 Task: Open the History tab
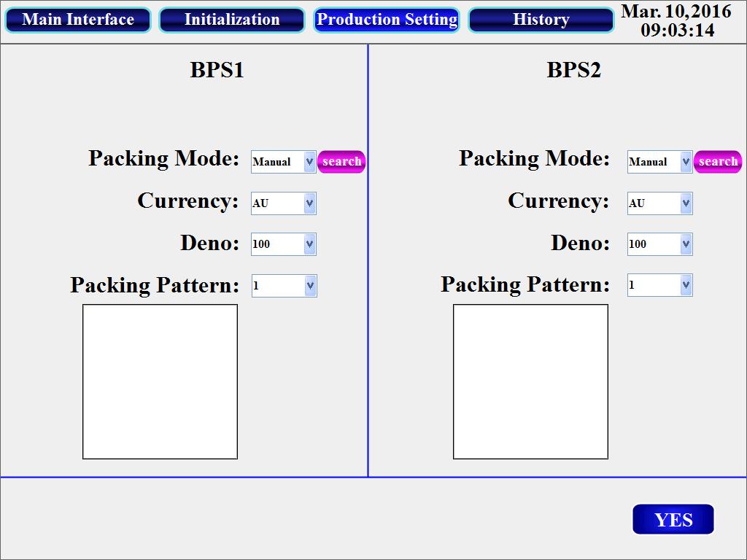541,20
